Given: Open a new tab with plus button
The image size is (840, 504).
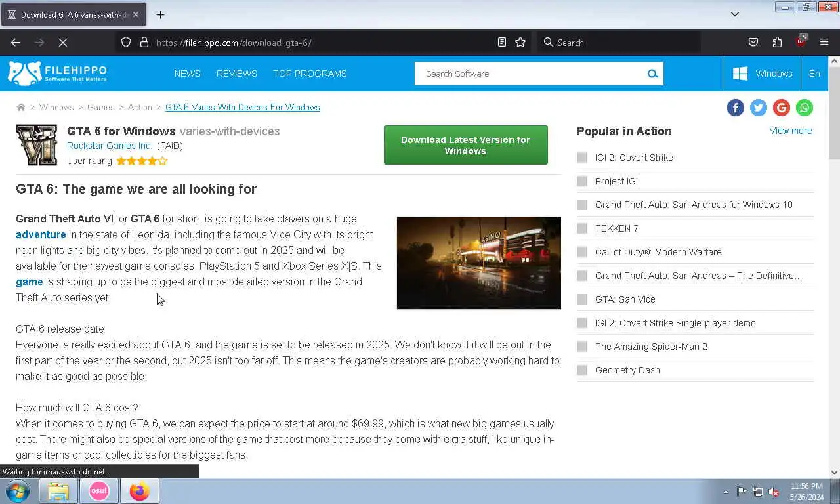Looking at the screenshot, I should coord(160,14).
